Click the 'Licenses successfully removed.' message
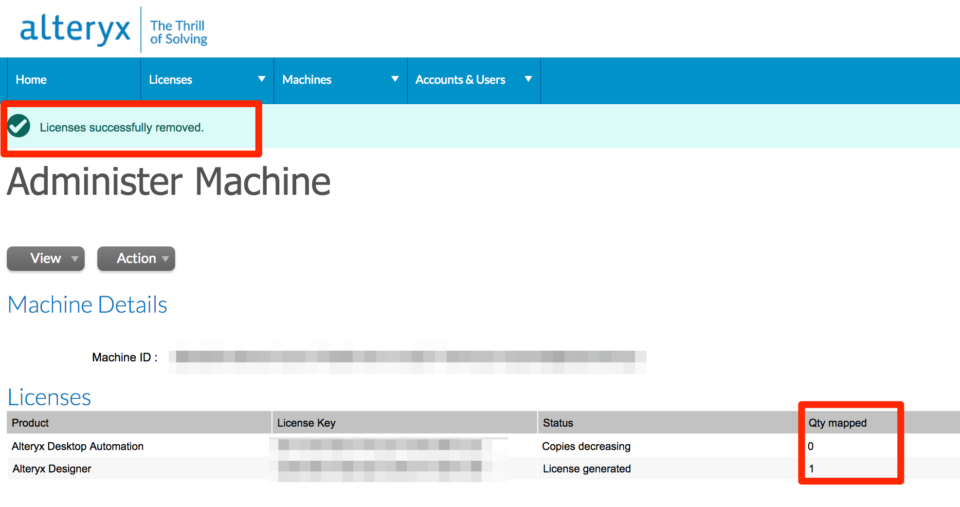Image resolution: width=960 pixels, height=507 pixels. [122, 127]
